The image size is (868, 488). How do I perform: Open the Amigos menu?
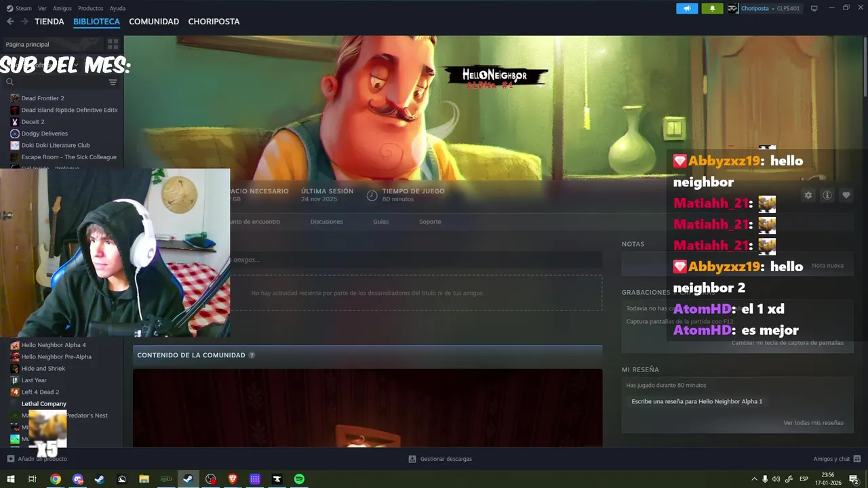tap(62, 8)
